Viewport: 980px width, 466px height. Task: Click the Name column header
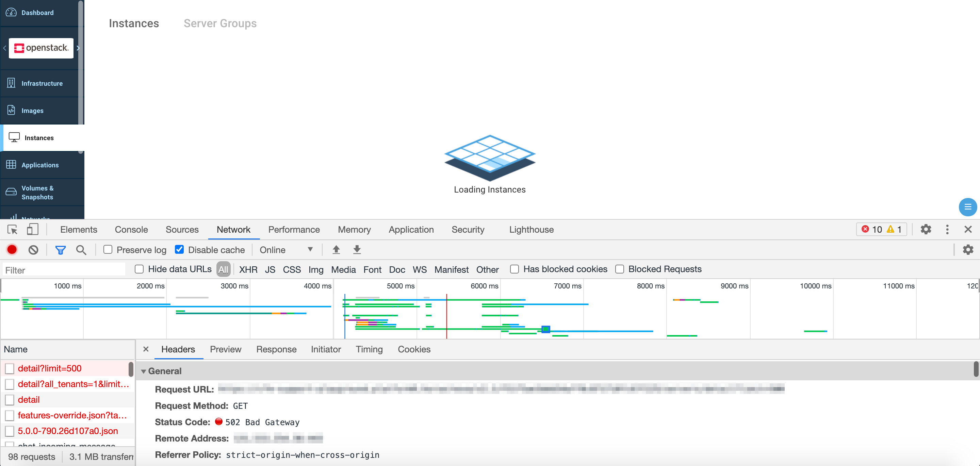point(67,349)
